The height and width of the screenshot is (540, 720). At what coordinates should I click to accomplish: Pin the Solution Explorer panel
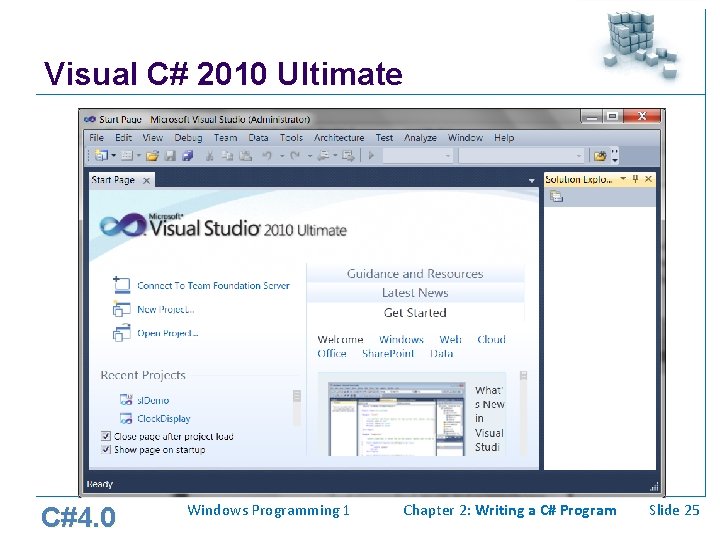[636, 179]
